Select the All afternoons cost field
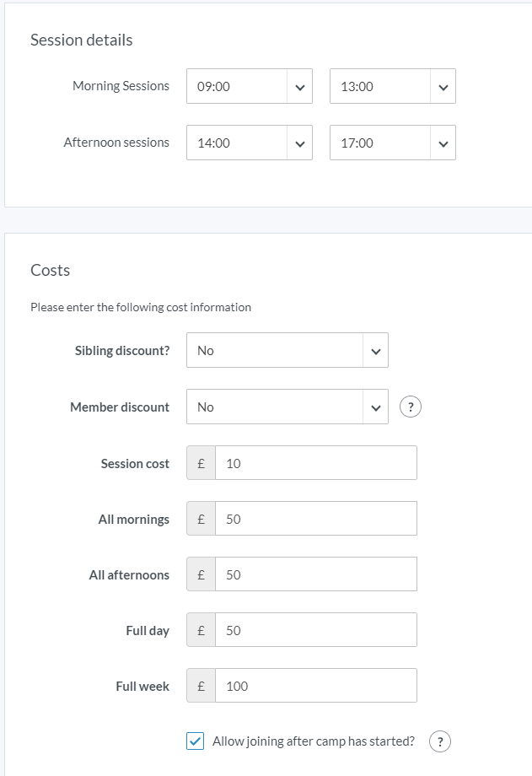Screen dimensions: 532x776 [x=315, y=574]
